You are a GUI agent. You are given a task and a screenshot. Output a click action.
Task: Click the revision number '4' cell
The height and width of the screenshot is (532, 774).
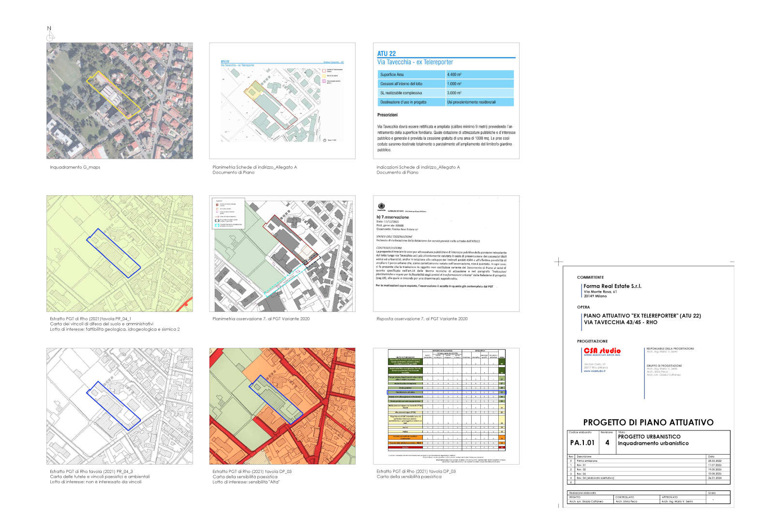(607, 443)
